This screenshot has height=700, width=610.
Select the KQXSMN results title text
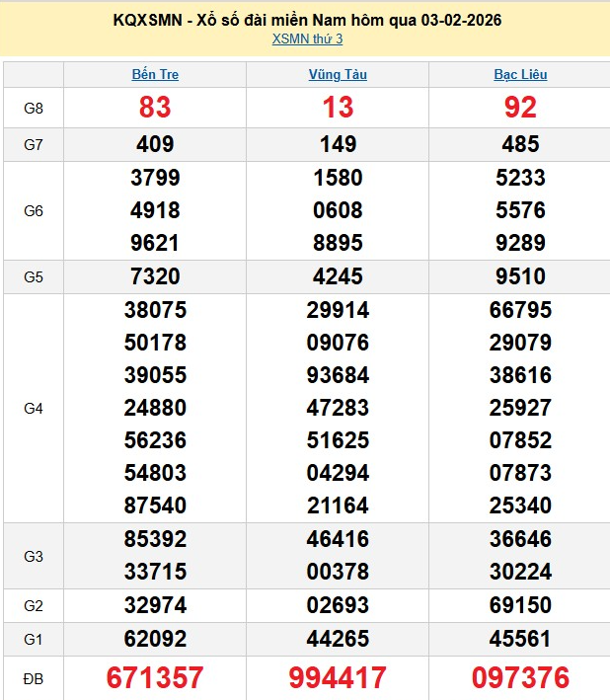(307, 20)
